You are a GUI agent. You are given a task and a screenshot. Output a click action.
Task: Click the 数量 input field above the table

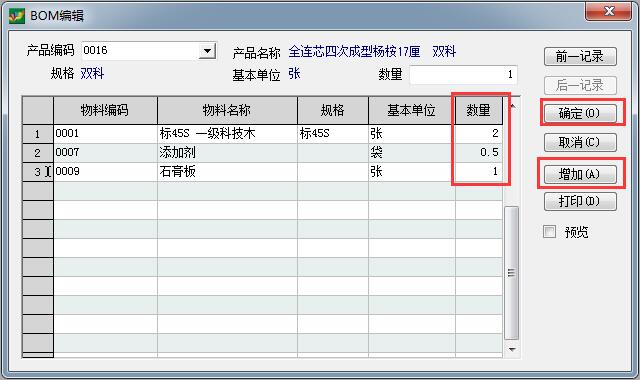point(463,75)
